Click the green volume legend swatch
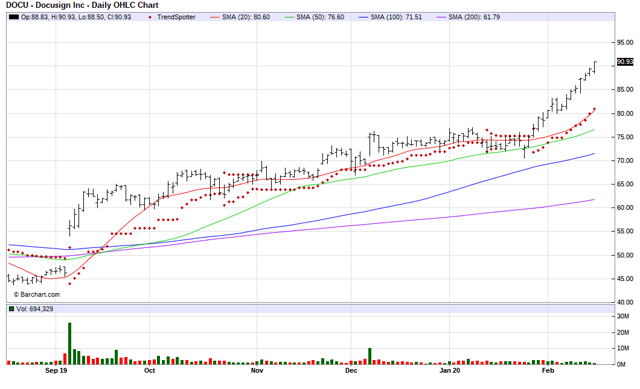 tap(11, 309)
